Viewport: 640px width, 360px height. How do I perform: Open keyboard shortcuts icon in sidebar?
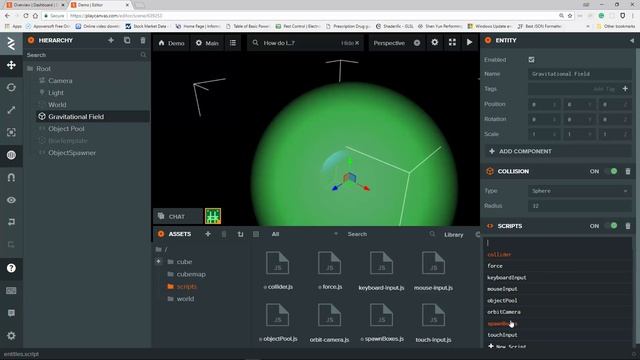11,291
